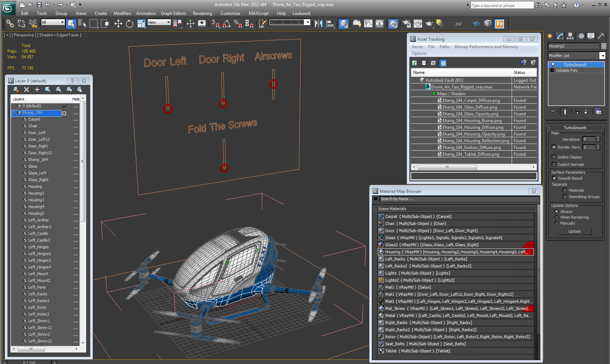This screenshot has height=364, width=610.
Task: Choose the Select and Rotate tool
Action: tap(130, 24)
